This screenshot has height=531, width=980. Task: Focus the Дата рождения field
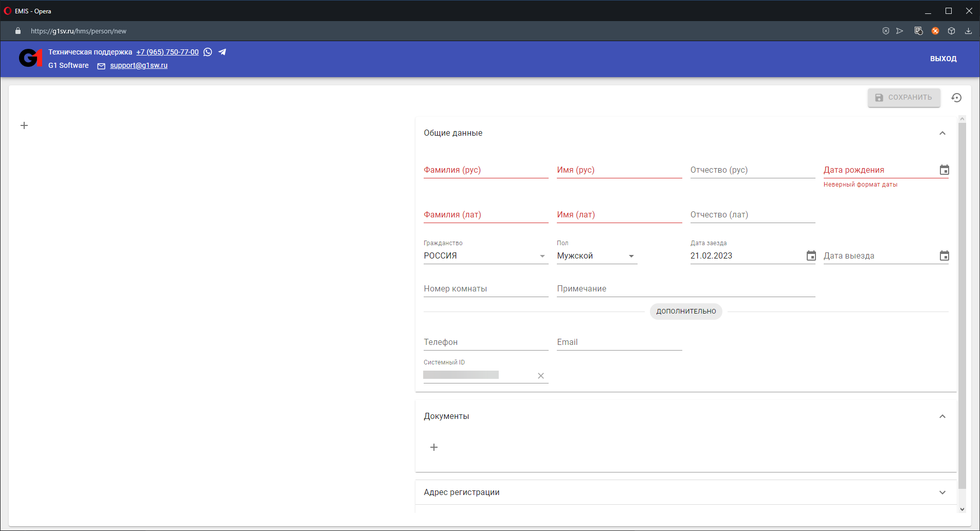(880, 170)
